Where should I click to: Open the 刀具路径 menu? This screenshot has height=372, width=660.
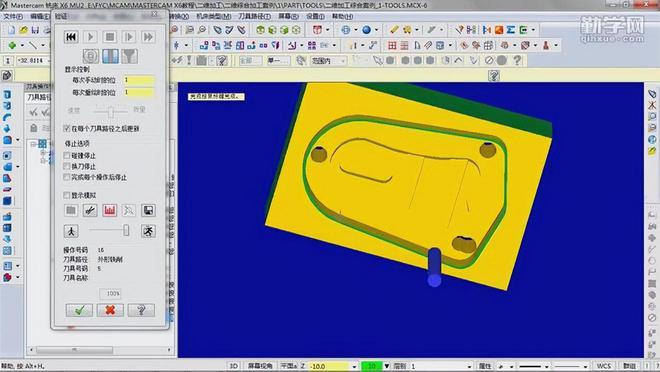[254, 16]
